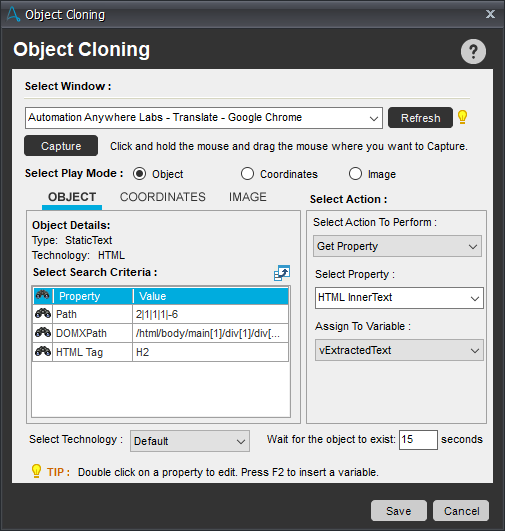
Task: Click binoculars icon in table header
Action: [43, 295]
